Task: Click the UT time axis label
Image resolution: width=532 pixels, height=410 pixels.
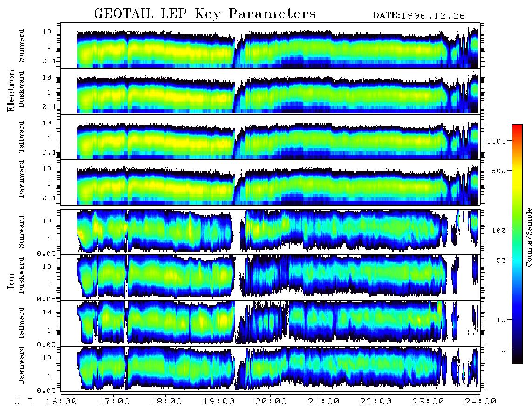Action: tap(23, 402)
